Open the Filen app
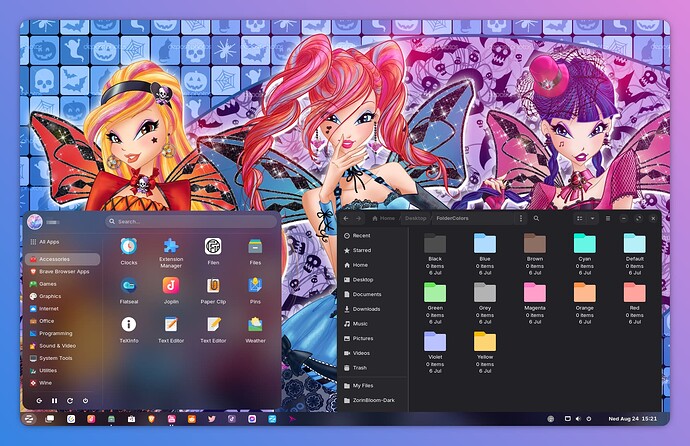Viewport: 690px width, 446px height. [213, 251]
